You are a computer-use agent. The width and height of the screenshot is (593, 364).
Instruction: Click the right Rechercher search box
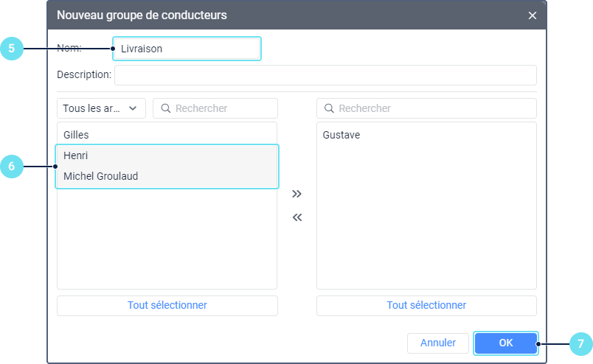(431, 108)
